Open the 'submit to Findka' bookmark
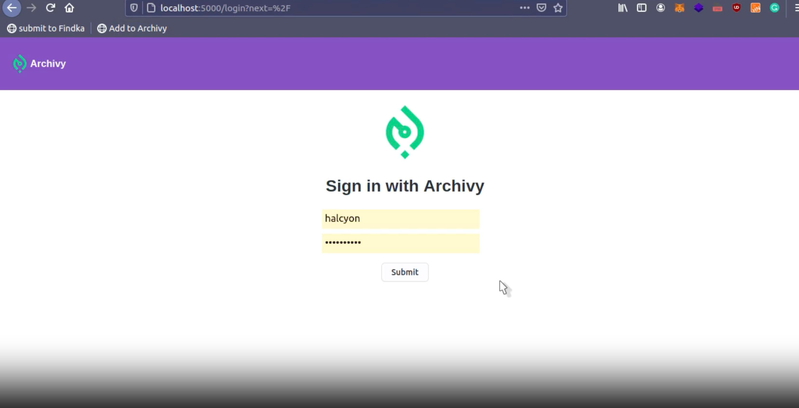This screenshot has width=799, height=408. click(x=46, y=29)
